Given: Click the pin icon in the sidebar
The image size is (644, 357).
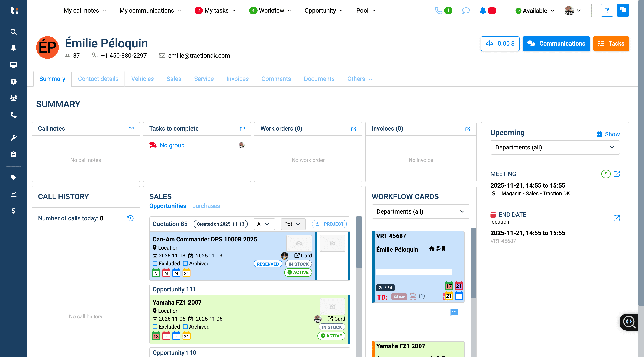Looking at the screenshot, I should coord(14,48).
